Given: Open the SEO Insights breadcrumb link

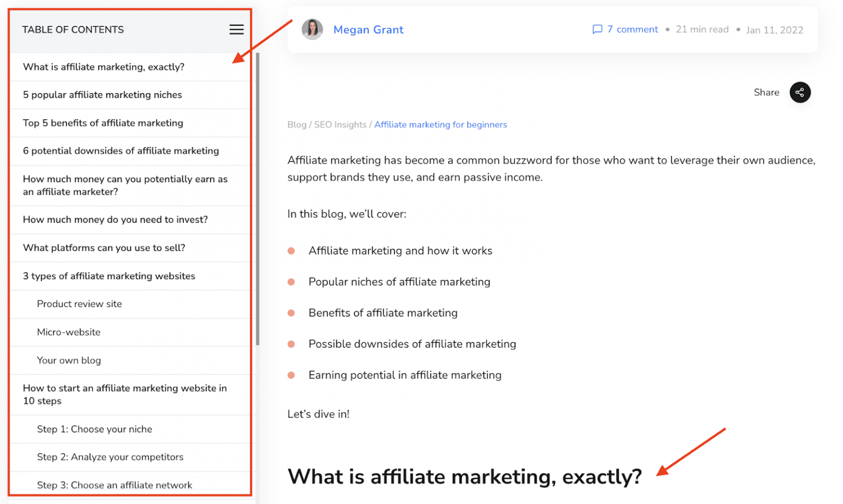Looking at the screenshot, I should point(340,124).
